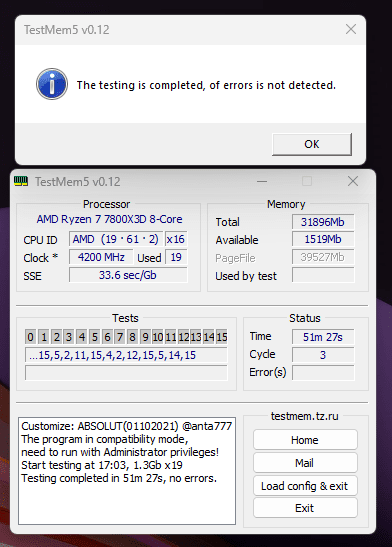Select test box 7
The width and height of the screenshot is (392, 547).
pos(120,337)
